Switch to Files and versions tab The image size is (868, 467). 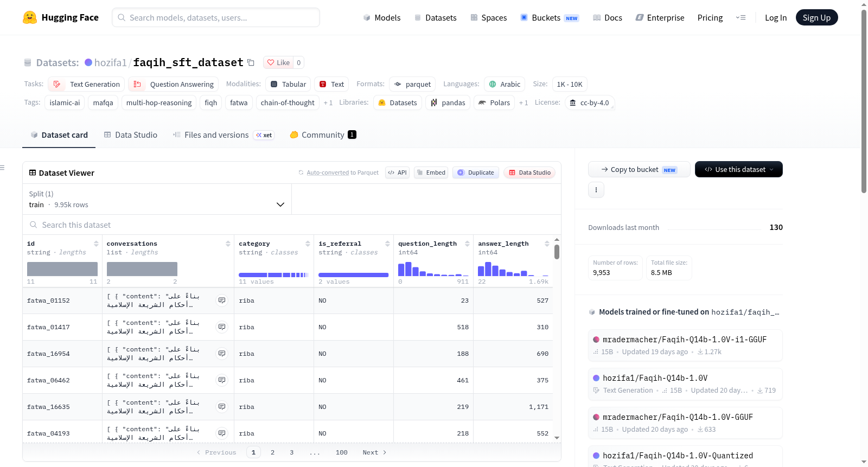[x=223, y=135]
